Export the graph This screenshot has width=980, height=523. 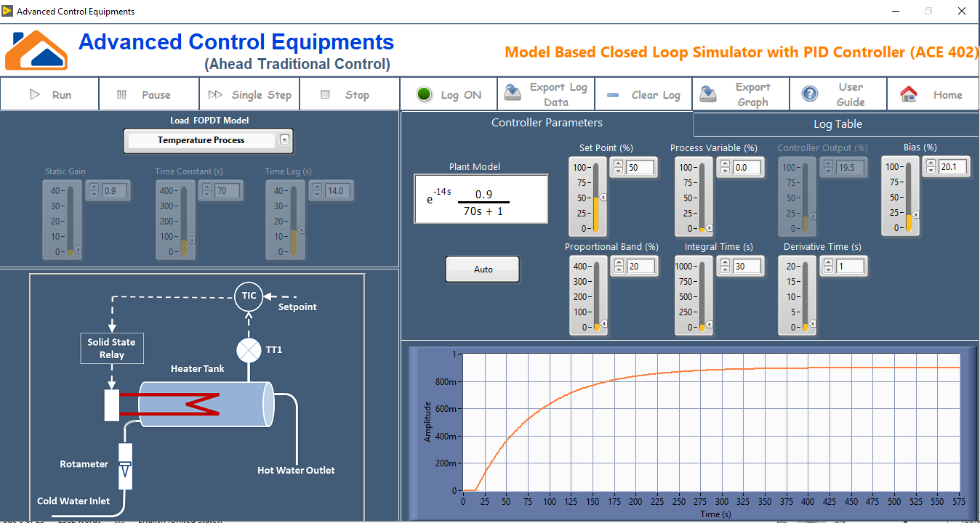[x=741, y=94]
